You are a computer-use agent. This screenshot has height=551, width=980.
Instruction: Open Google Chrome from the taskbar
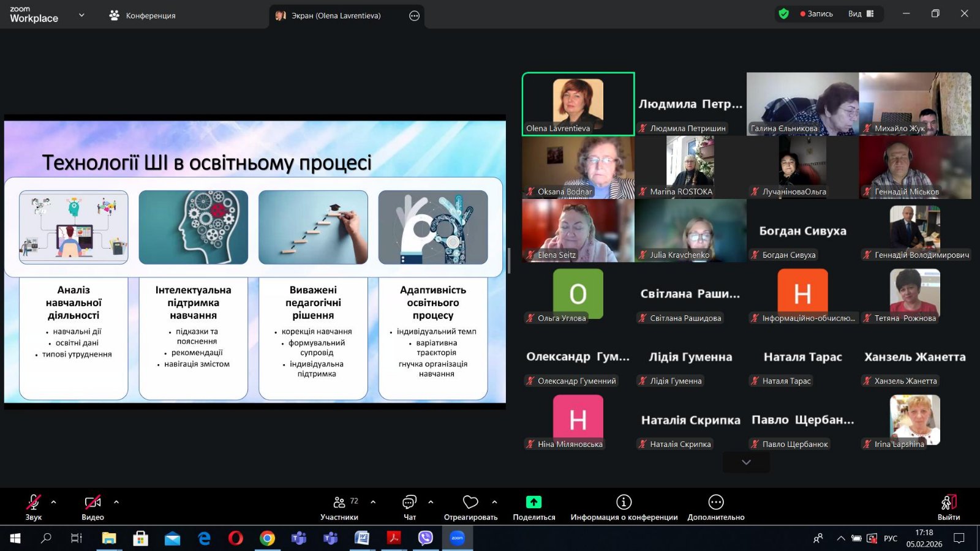click(x=267, y=538)
